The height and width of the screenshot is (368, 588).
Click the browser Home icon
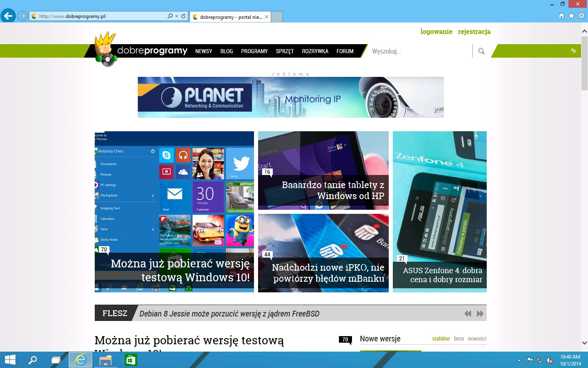561,16
